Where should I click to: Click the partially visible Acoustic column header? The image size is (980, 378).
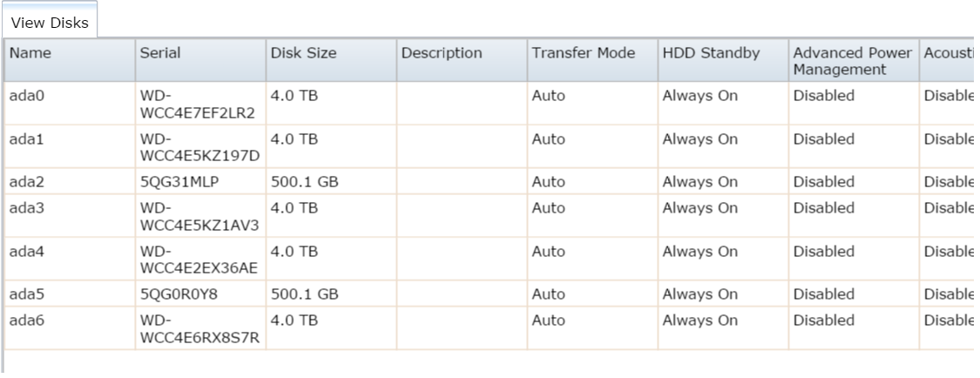point(948,52)
